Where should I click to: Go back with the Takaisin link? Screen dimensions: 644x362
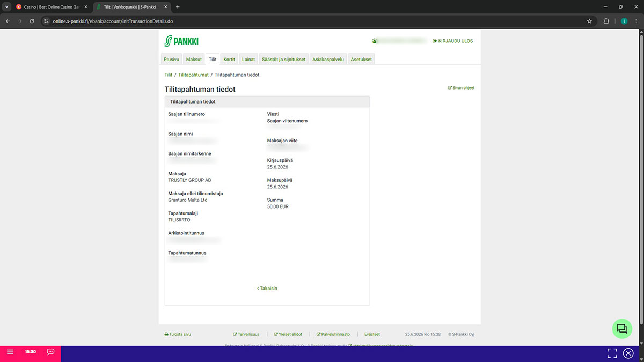[267, 289]
